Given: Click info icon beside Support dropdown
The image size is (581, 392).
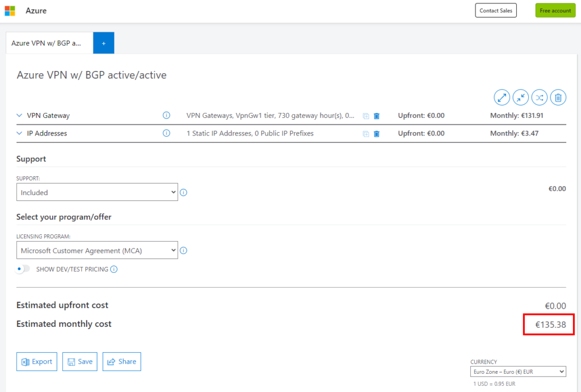Looking at the screenshot, I should (183, 192).
